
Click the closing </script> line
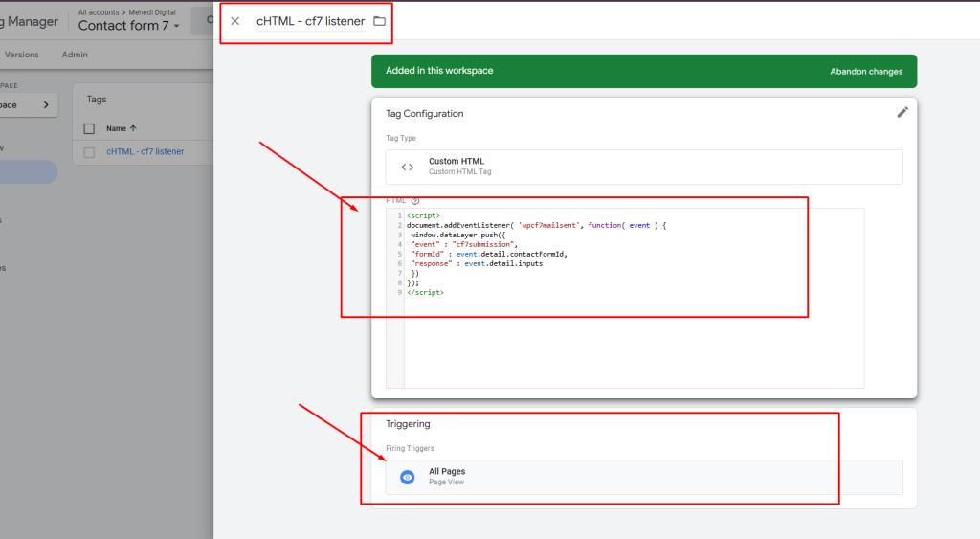point(425,293)
